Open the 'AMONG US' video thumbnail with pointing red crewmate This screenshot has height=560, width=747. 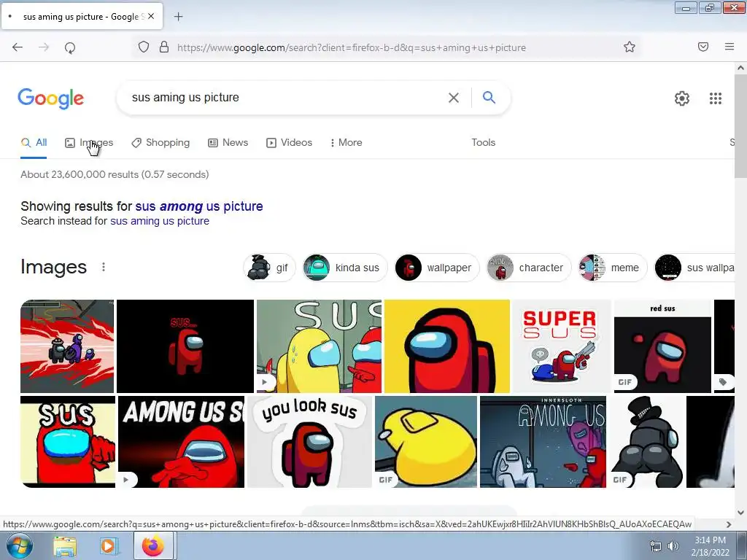point(181,442)
